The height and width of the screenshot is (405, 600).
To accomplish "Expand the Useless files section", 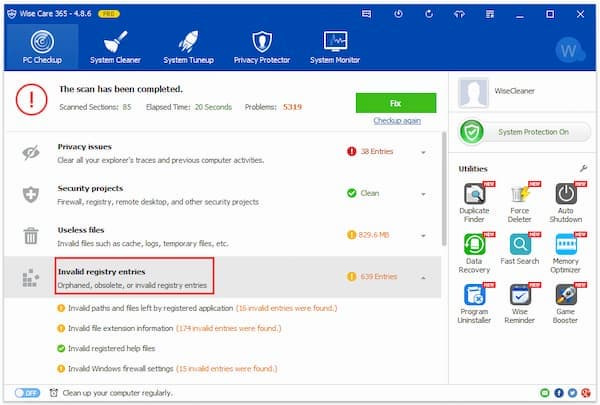I will [x=423, y=236].
